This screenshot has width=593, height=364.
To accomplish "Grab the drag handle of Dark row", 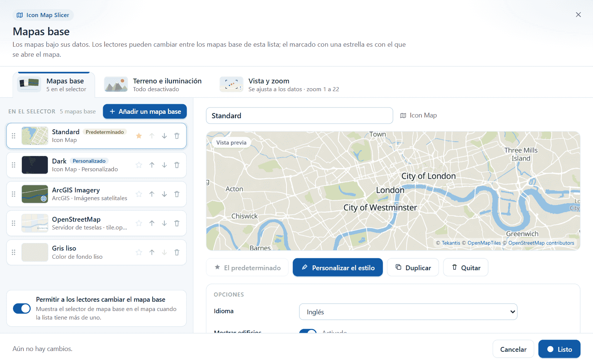I will pyautogui.click(x=14, y=165).
